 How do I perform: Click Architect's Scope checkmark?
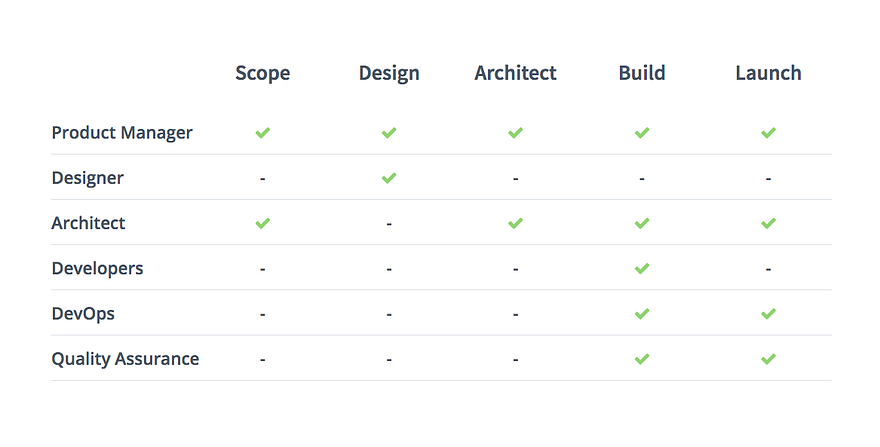[x=262, y=223]
